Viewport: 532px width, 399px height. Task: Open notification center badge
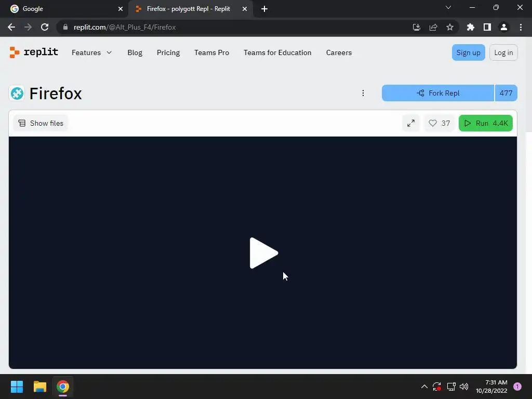pos(517,387)
